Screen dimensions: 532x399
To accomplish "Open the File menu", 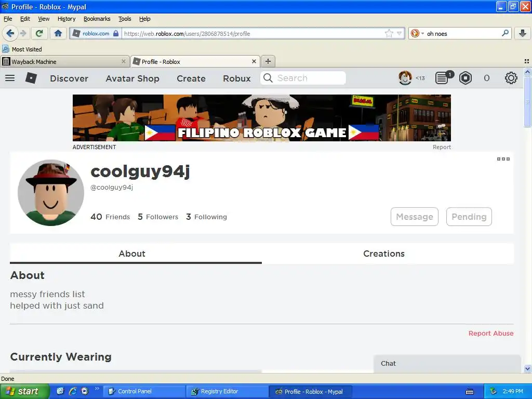I will [8, 19].
